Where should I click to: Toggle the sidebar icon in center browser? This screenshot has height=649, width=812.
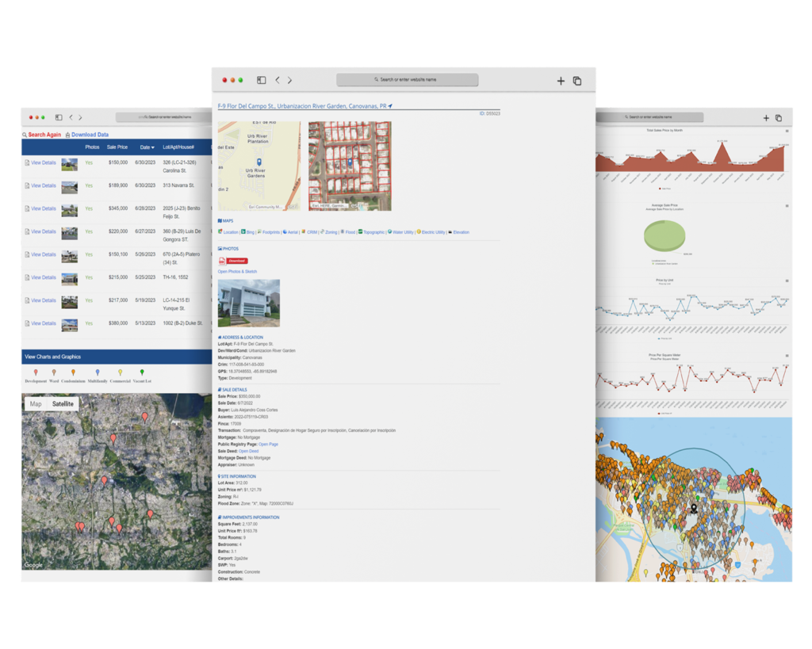[261, 80]
